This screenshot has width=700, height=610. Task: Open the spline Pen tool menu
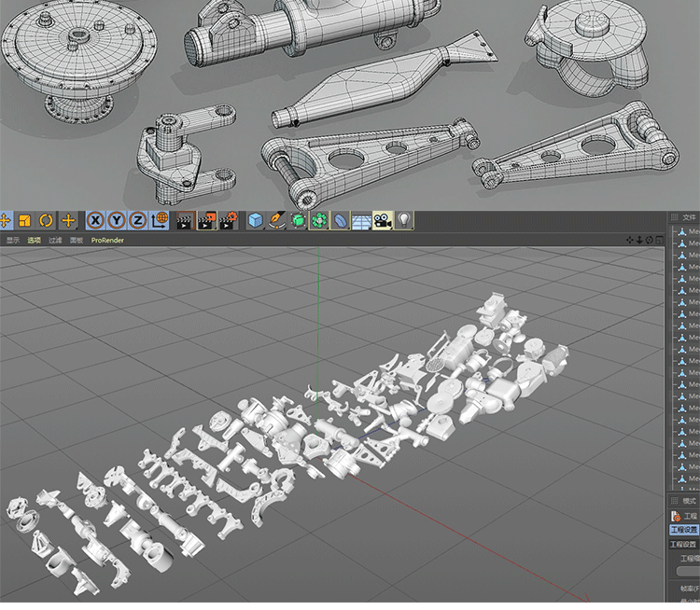[x=277, y=221]
